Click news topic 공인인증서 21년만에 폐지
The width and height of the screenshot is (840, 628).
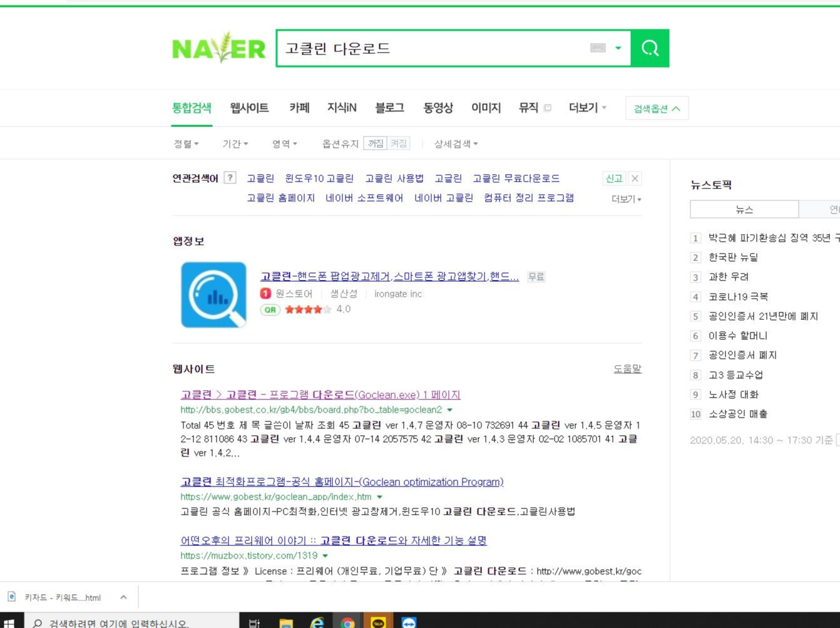pyautogui.click(x=763, y=316)
